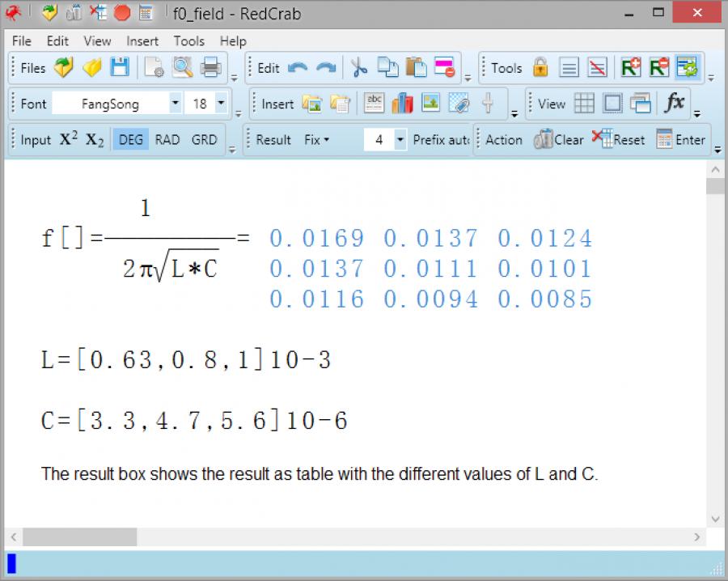Select GRD angle mode
Viewport: 728px width, 581px height.
(205, 139)
